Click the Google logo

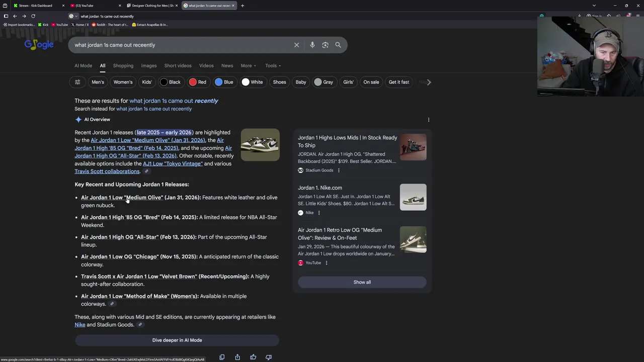pos(39,45)
